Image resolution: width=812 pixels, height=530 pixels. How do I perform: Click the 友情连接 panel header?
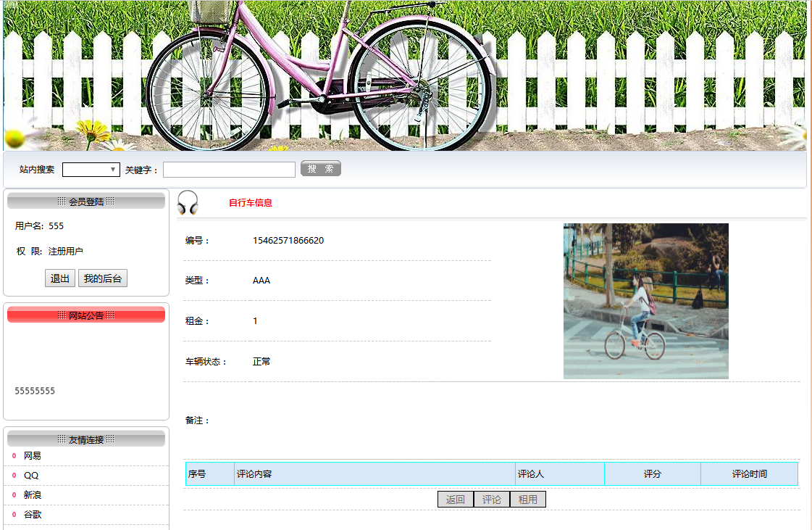tap(86, 439)
